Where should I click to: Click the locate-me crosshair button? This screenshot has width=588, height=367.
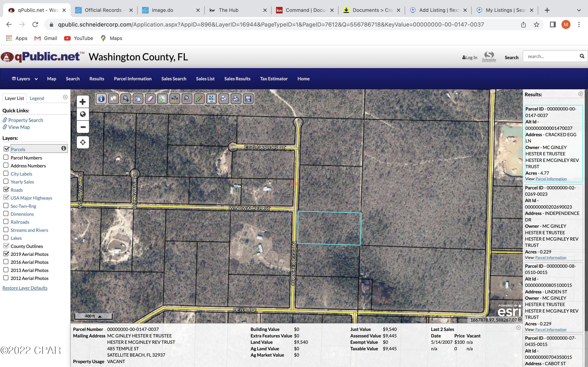click(83, 142)
